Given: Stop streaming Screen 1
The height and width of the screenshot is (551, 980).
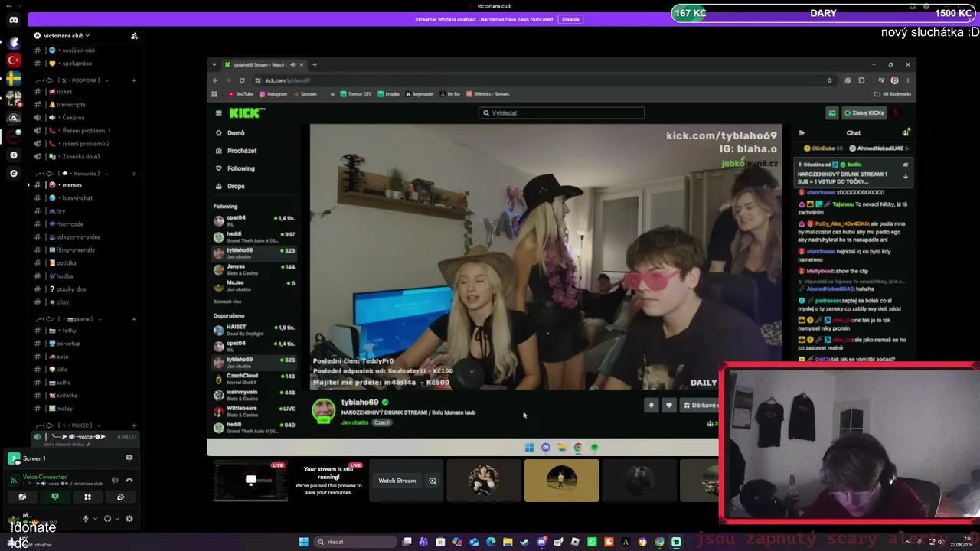Looking at the screenshot, I should coord(129,458).
